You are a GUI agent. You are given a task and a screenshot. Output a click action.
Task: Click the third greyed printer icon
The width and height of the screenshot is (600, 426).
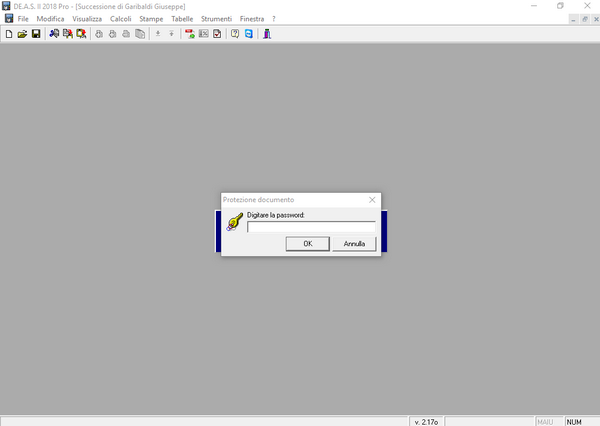(x=126, y=34)
